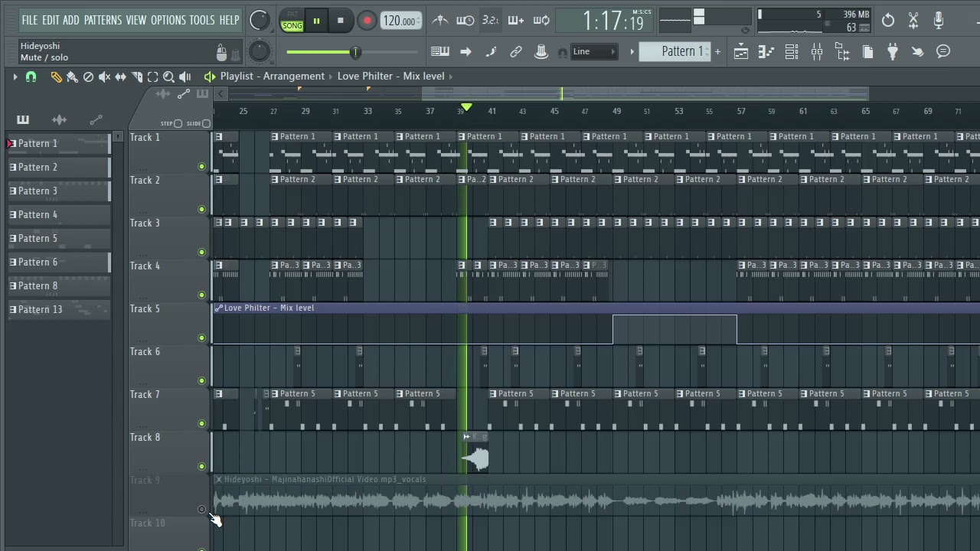The height and width of the screenshot is (551, 980).
Task: Open the VIEW menu
Action: point(136,20)
